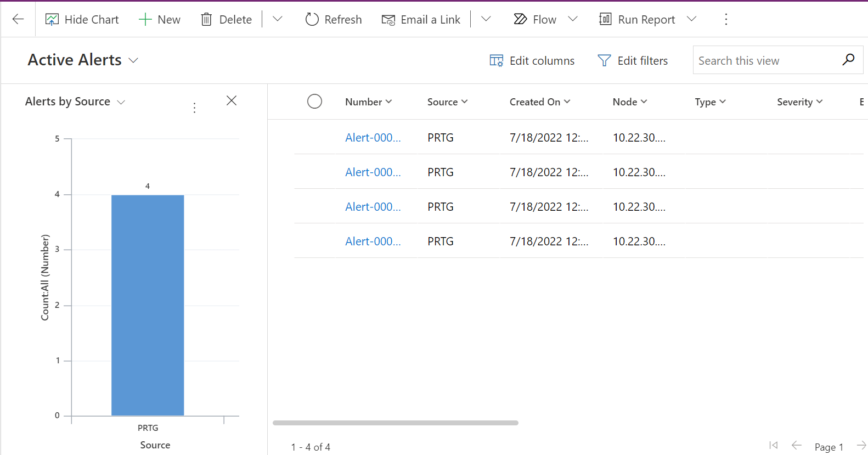The width and height of the screenshot is (868, 455).
Task: Open the Created On column header menu
Action: [540, 102]
